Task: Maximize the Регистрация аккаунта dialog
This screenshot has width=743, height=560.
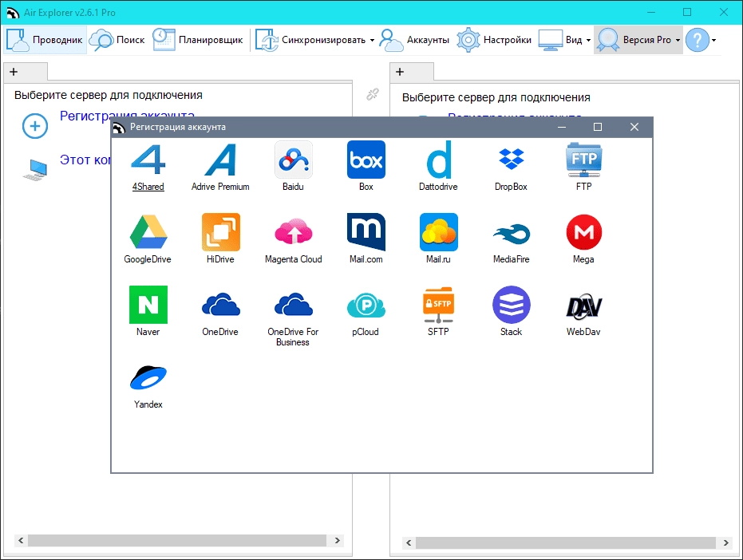Action: pos(598,127)
